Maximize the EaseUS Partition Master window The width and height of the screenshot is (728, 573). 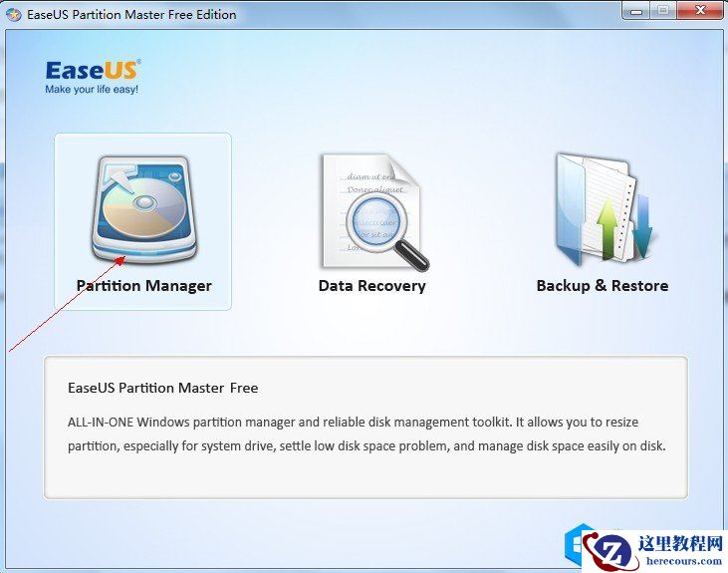pos(663,11)
